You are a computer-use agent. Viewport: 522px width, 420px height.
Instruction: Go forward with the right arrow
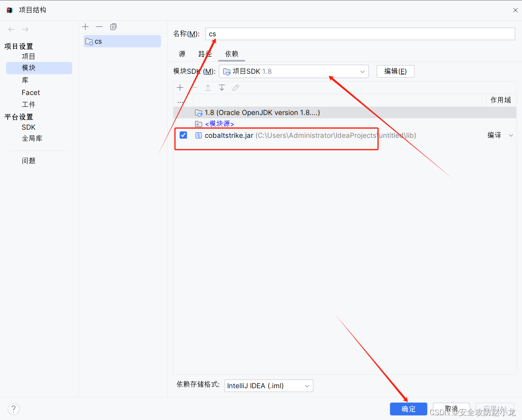pos(25,29)
